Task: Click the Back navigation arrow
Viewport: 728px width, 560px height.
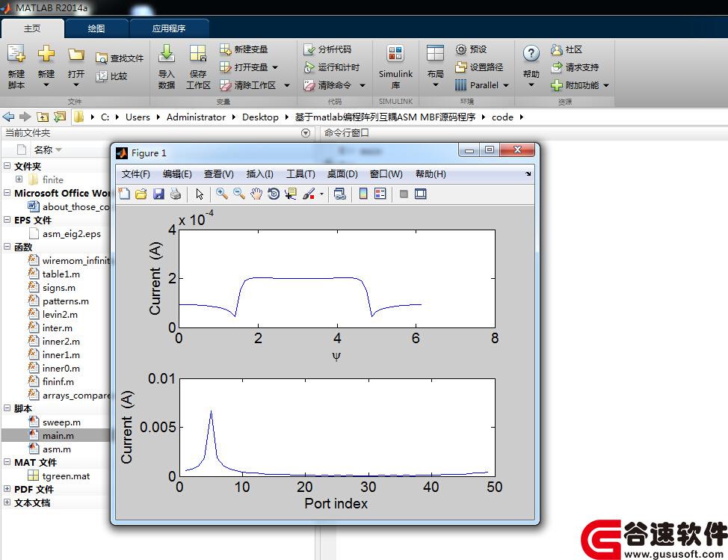Action: (x=8, y=117)
